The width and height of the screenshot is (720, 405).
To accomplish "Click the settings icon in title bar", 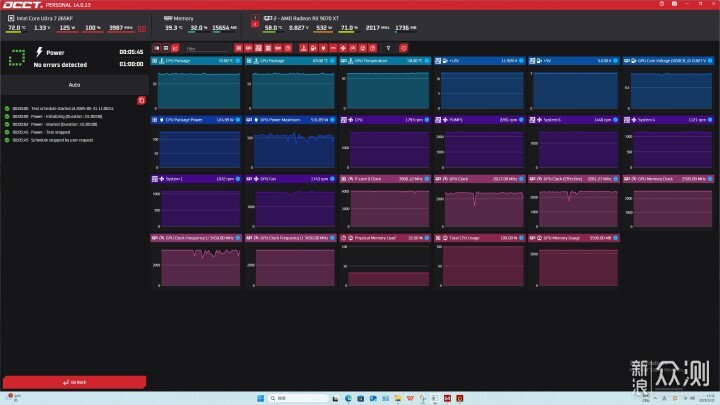I will (x=662, y=4).
